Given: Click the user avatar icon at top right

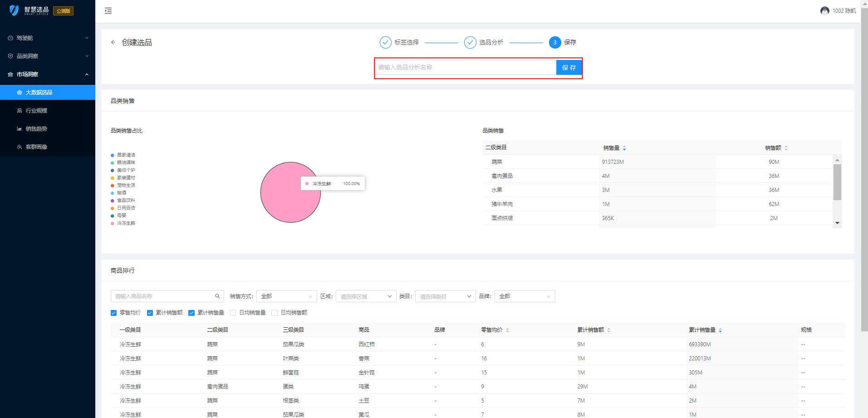Looking at the screenshot, I should click(x=824, y=10).
